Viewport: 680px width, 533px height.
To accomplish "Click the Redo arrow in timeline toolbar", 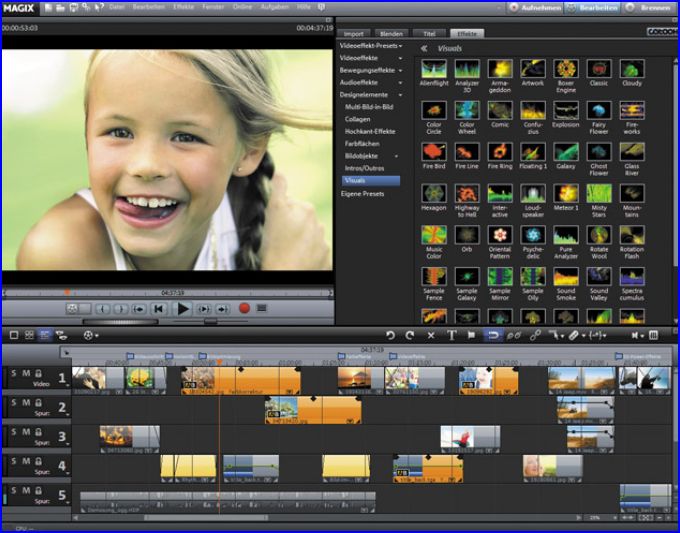I will coord(409,335).
